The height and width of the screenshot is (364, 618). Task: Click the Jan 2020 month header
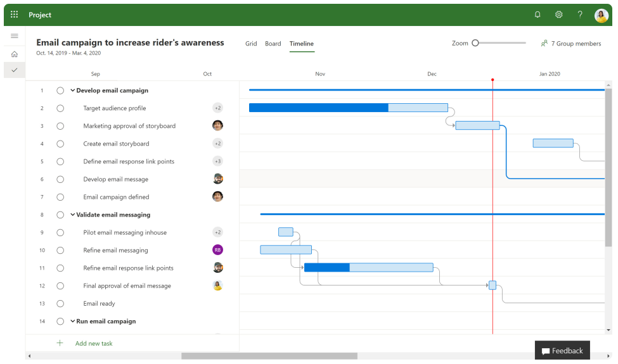click(550, 74)
